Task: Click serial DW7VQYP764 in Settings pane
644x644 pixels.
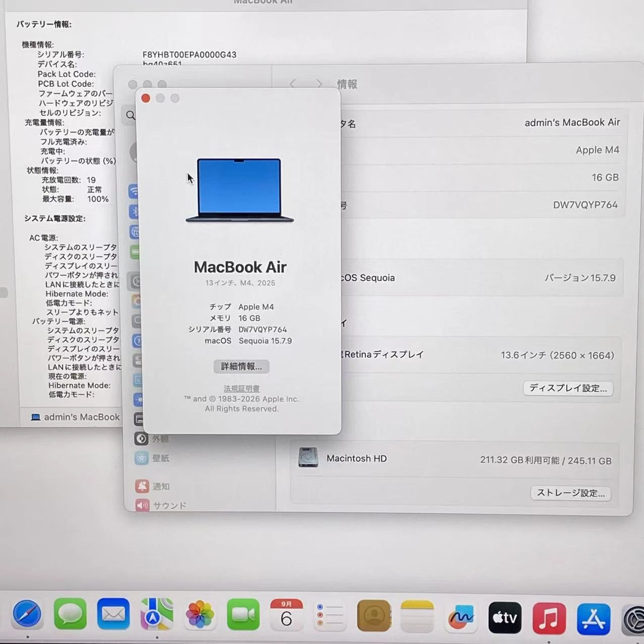Action: [x=585, y=204]
